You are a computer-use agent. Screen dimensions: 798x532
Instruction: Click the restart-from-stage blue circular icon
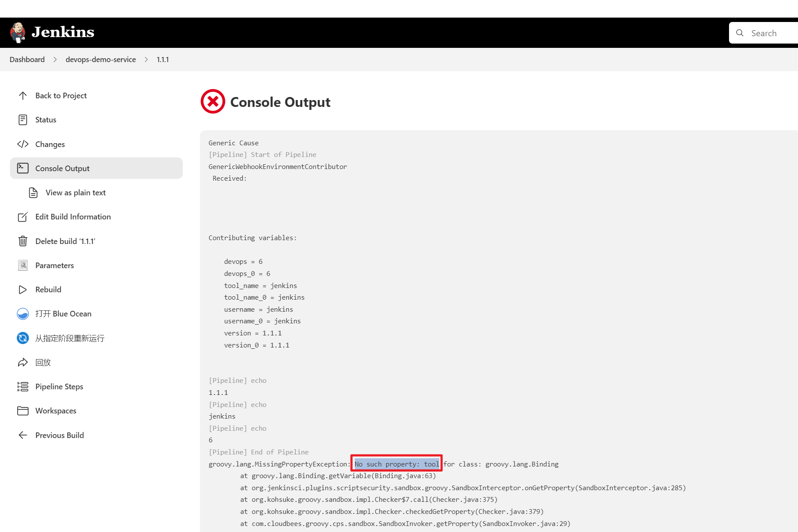[x=23, y=338]
